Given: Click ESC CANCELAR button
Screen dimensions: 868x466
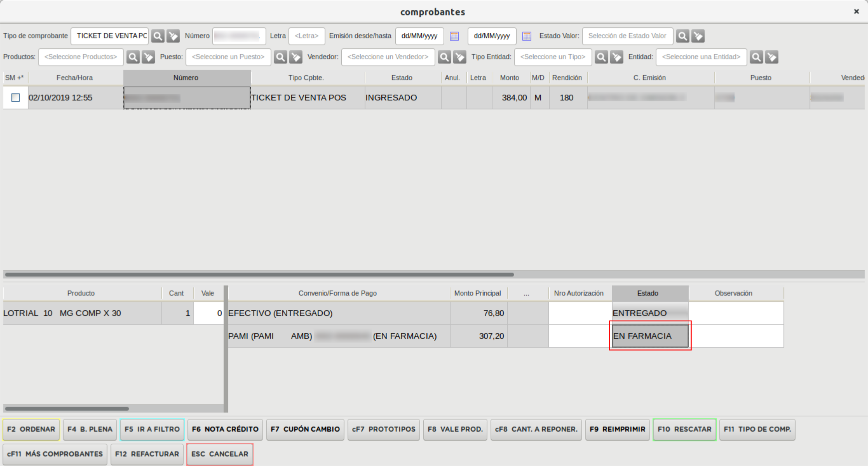Looking at the screenshot, I should pyautogui.click(x=220, y=454).
